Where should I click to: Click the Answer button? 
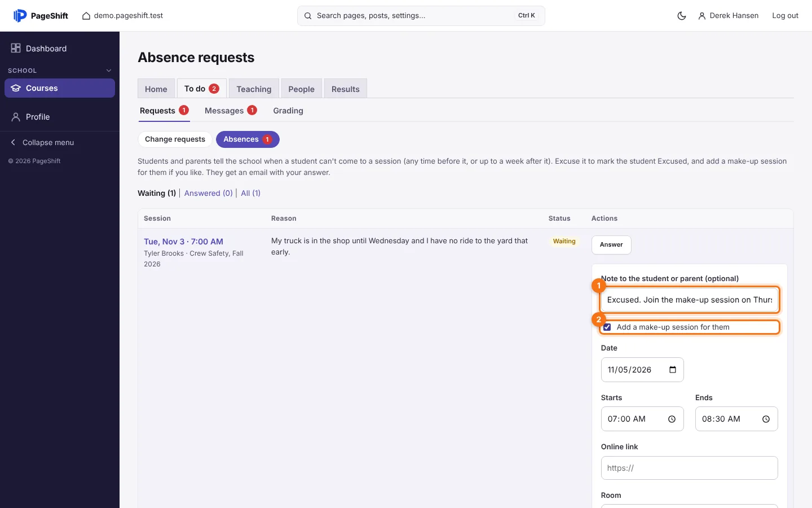(611, 245)
